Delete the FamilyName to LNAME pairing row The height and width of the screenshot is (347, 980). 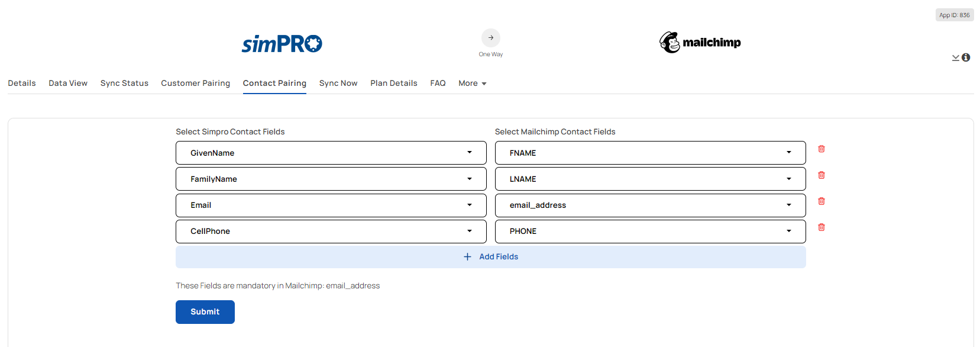[x=821, y=175]
